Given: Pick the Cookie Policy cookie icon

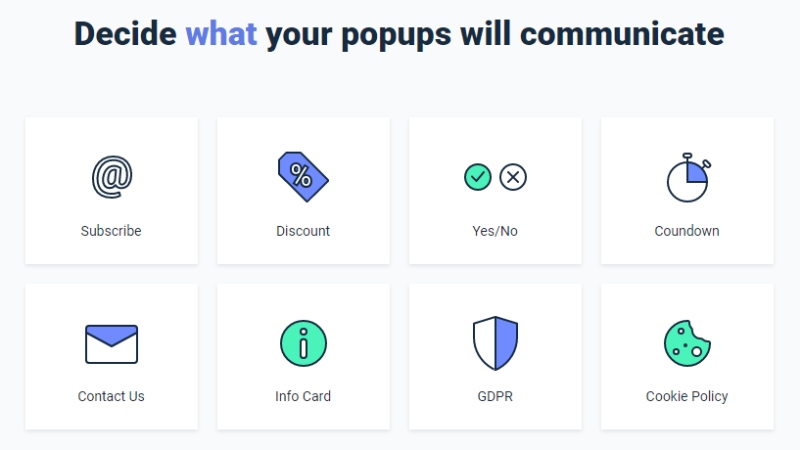Looking at the screenshot, I should pos(687,343).
